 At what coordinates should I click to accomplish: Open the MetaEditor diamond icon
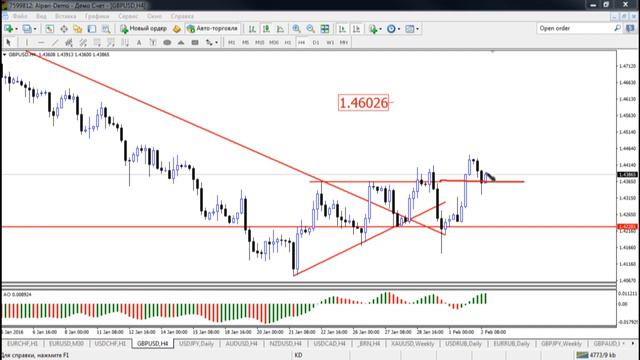coord(177,29)
